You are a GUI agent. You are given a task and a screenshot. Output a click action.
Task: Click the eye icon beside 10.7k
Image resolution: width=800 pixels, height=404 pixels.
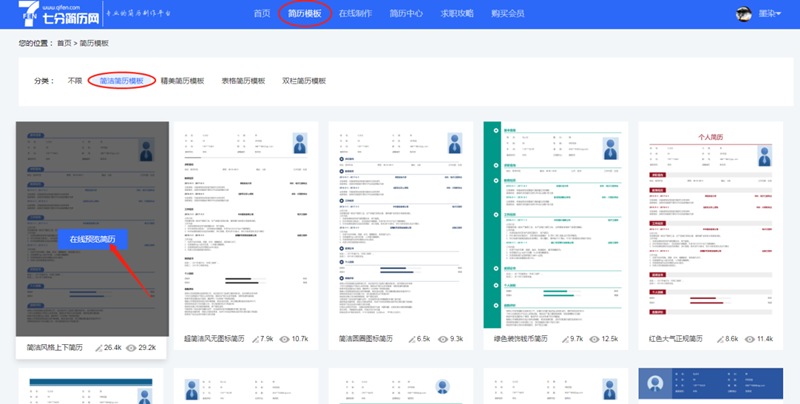pos(285,339)
